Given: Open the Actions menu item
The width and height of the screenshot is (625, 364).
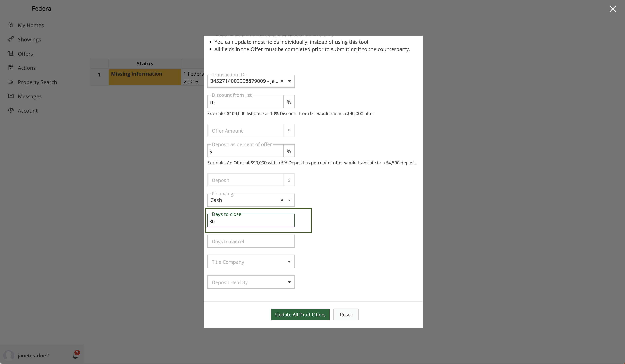Looking at the screenshot, I should (27, 68).
